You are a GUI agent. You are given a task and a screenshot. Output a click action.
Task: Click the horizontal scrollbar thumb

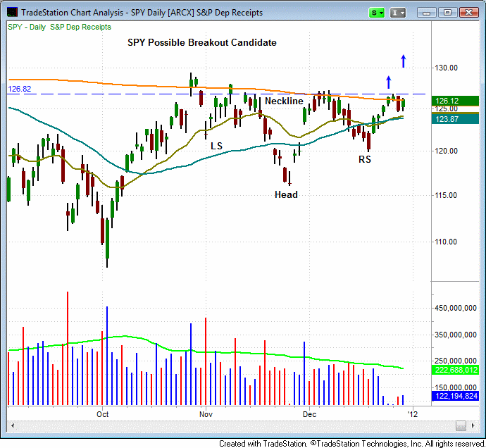[x=460, y=425]
